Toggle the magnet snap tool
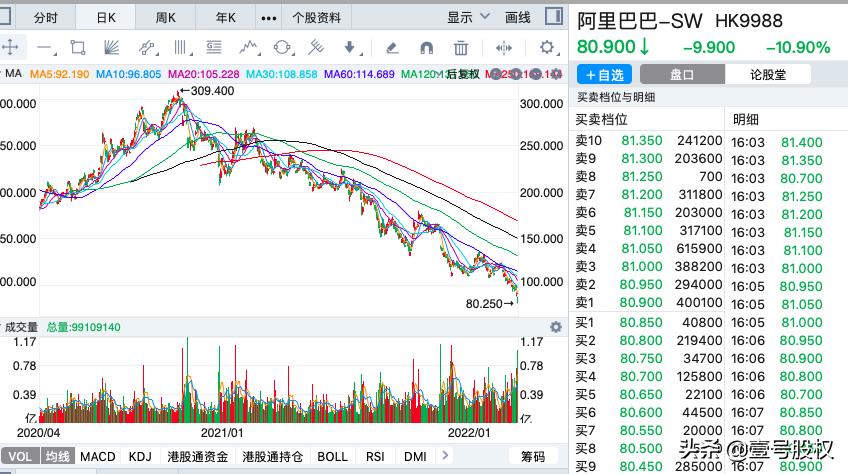This screenshot has height=474, width=848. tap(426, 48)
